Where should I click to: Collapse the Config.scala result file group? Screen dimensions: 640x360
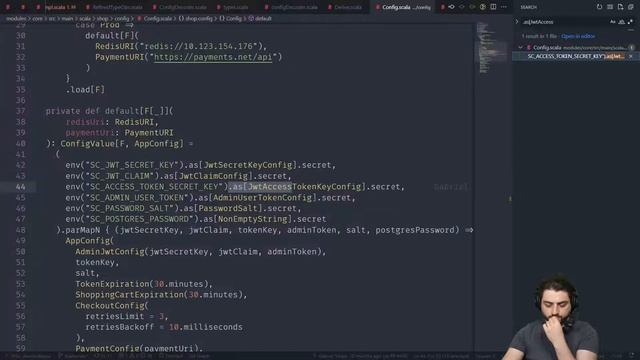[x=520, y=47]
